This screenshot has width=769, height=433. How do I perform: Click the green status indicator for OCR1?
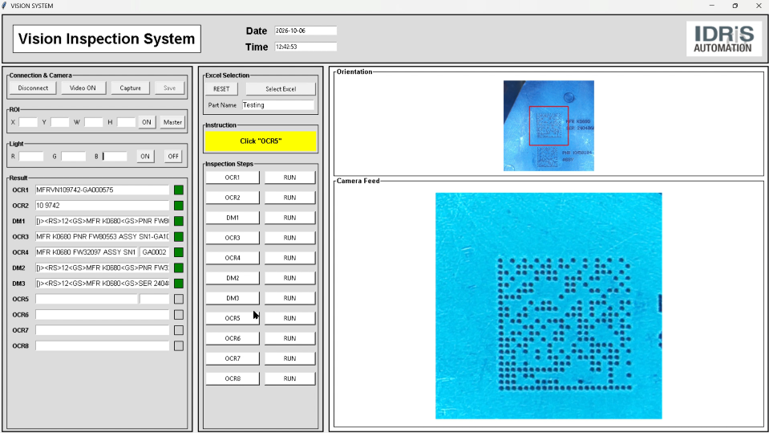(179, 190)
